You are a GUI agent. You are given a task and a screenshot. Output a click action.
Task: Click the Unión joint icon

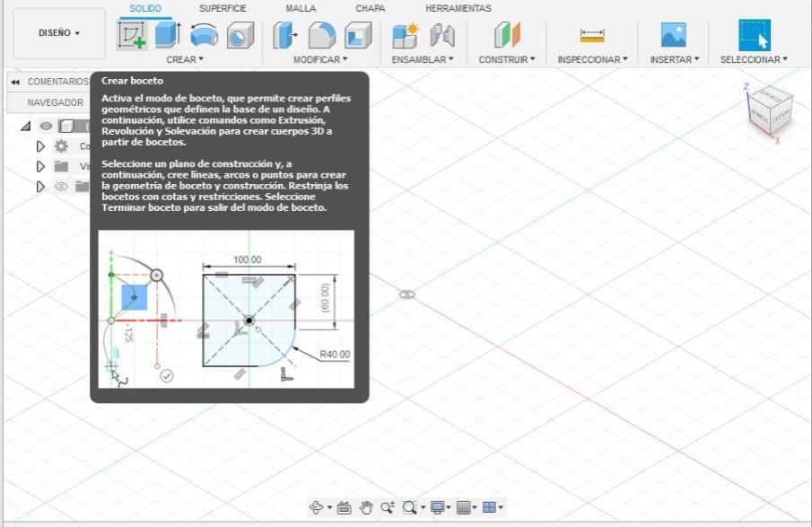click(442, 36)
